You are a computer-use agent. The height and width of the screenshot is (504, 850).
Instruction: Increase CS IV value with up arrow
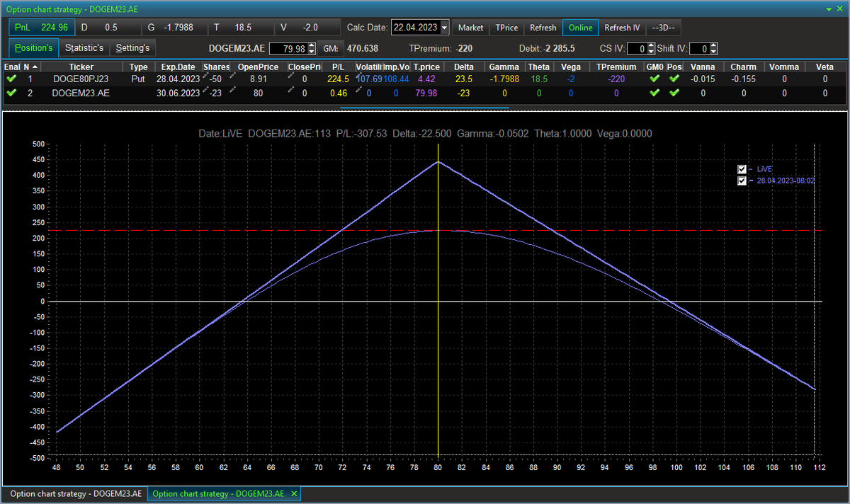(x=651, y=45)
